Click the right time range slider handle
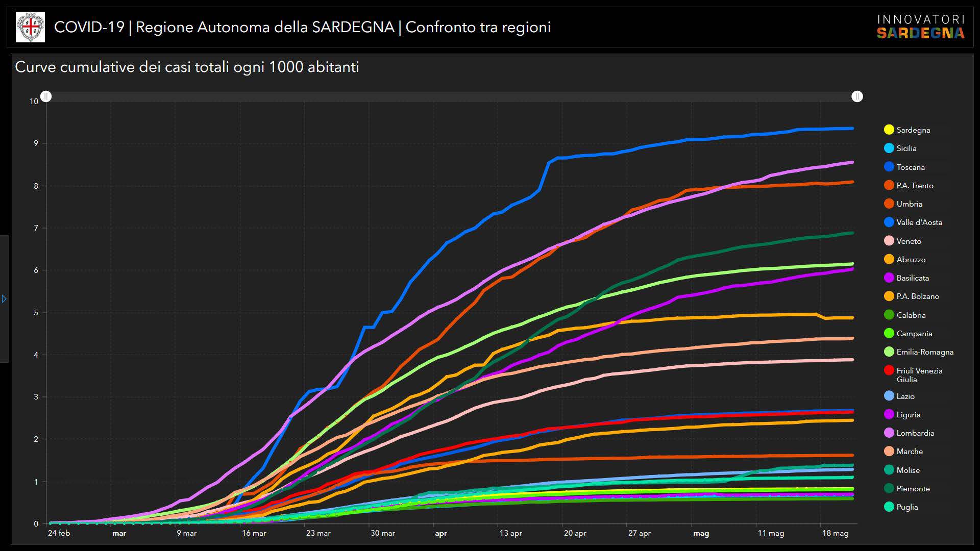Viewport: 980px width, 551px height. click(x=857, y=96)
